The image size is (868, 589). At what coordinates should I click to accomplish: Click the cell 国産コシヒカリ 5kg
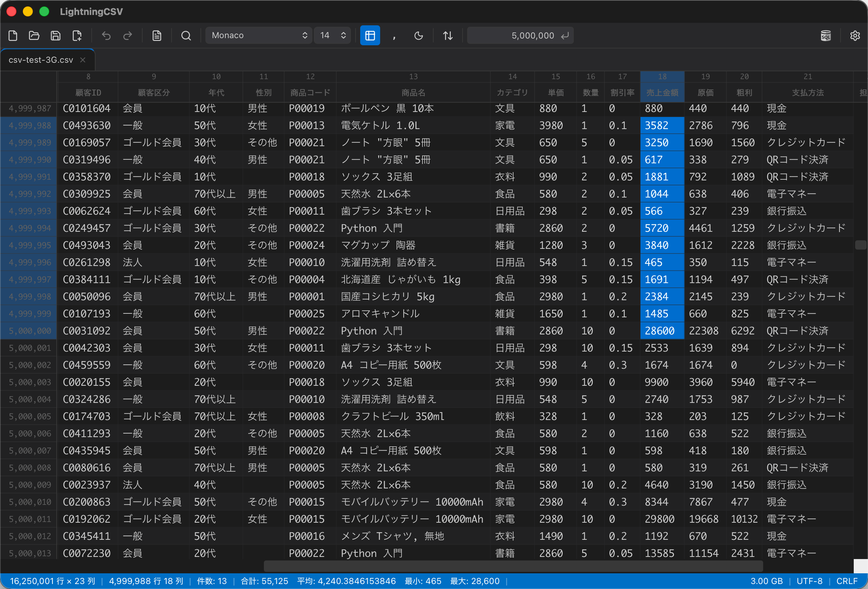(413, 297)
